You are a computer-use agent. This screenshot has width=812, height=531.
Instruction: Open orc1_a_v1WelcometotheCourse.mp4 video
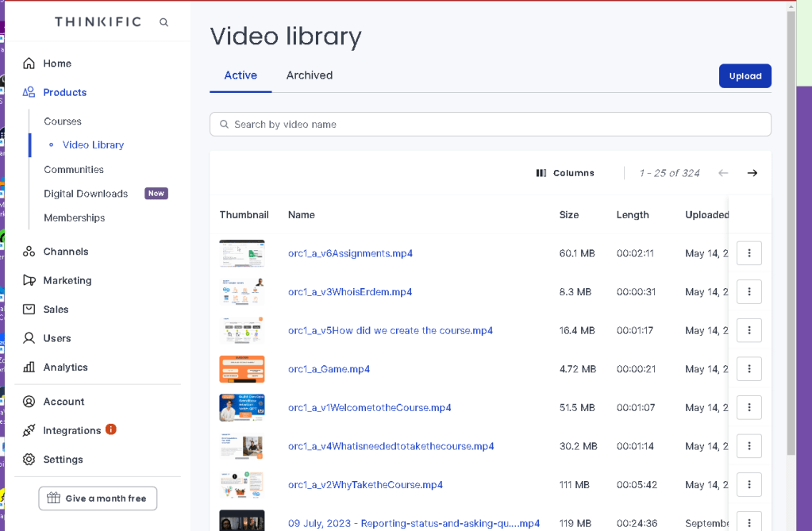click(369, 408)
